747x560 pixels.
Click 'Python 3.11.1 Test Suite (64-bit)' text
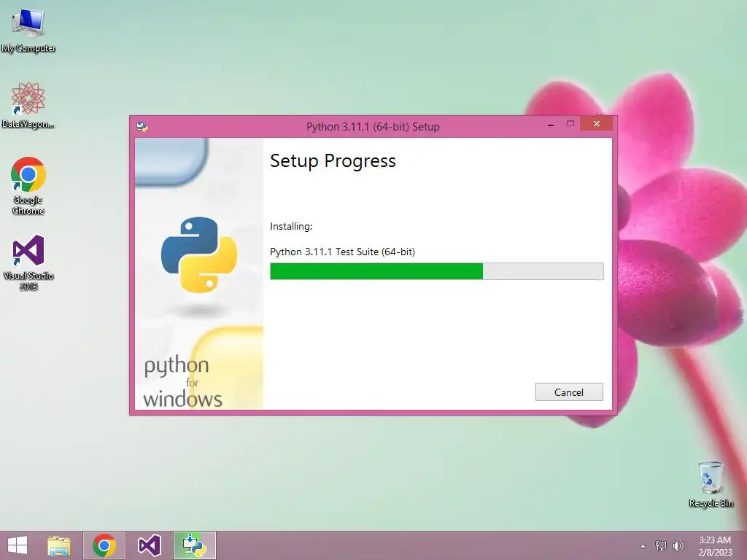342,252
